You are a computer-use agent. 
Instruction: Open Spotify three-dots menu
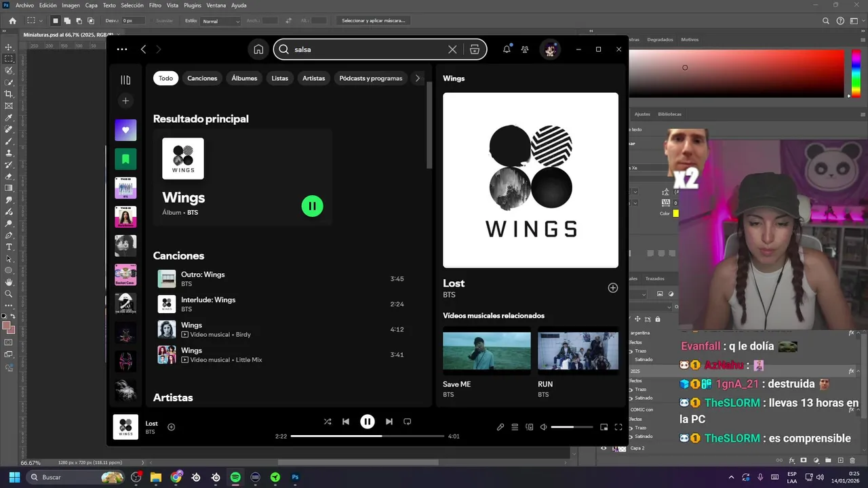(x=122, y=49)
